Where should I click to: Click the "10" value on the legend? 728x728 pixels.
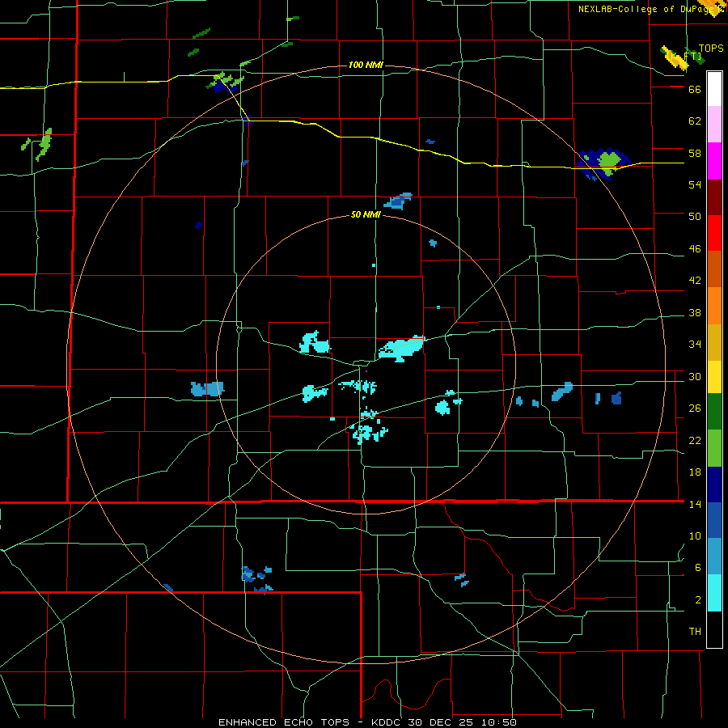pos(695,535)
